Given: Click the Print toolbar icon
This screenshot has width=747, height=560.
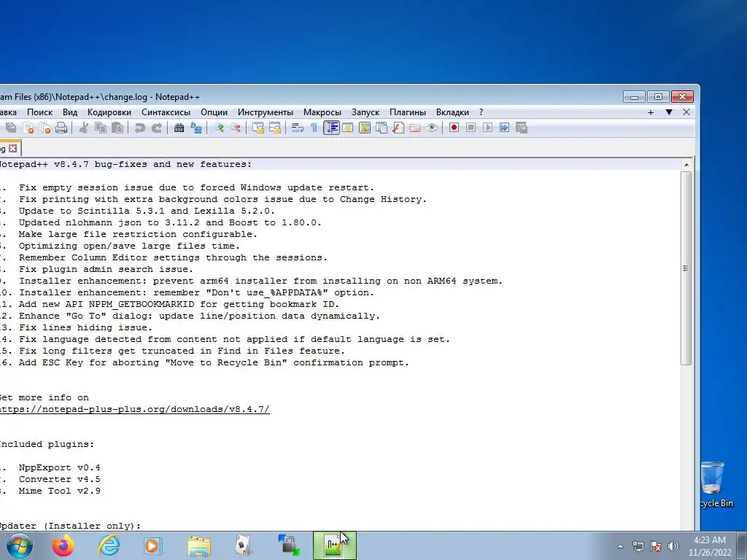Looking at the screenshot, I should pos(61,128).
